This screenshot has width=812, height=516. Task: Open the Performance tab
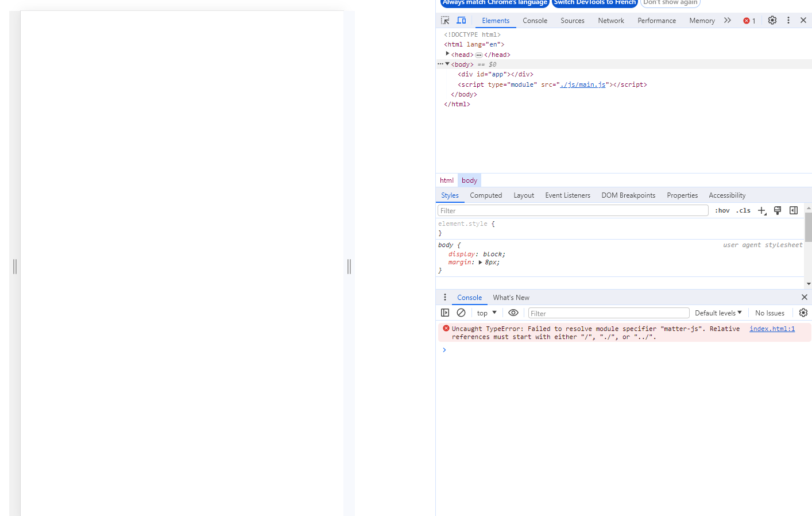pyautogui.click(x=657, y=21)
